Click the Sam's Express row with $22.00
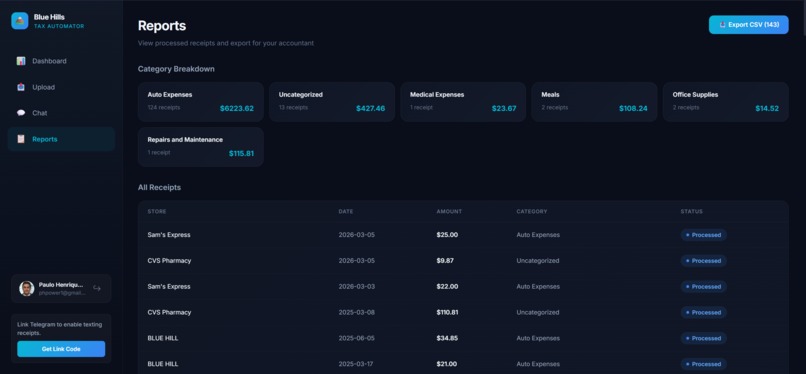The image size is (806, 374). [x=463, y=287]
